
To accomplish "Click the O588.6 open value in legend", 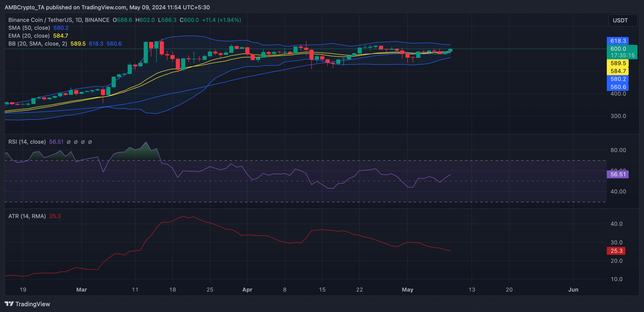I will (122, 20).
